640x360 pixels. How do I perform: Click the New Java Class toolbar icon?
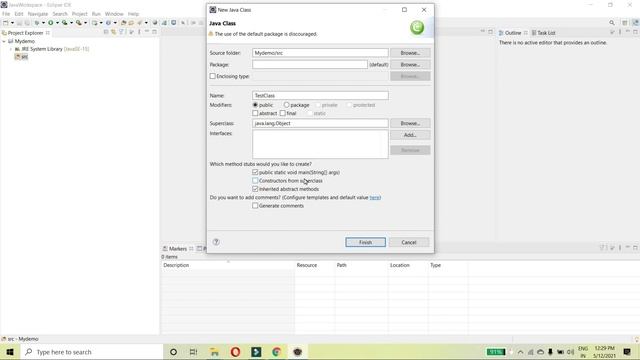pyautogui.click(x=108, y=23)
